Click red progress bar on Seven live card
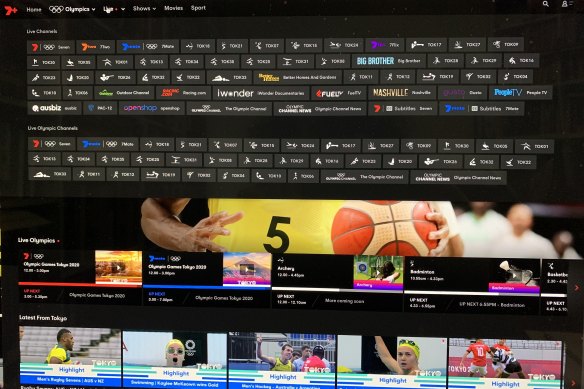Screen dimensions: 584x389 80,285
